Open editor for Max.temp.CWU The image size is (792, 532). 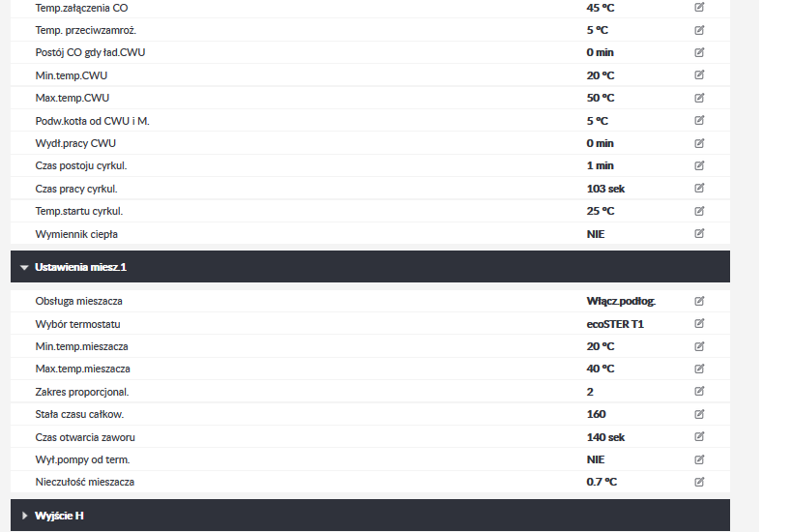[x=699, y=98]
